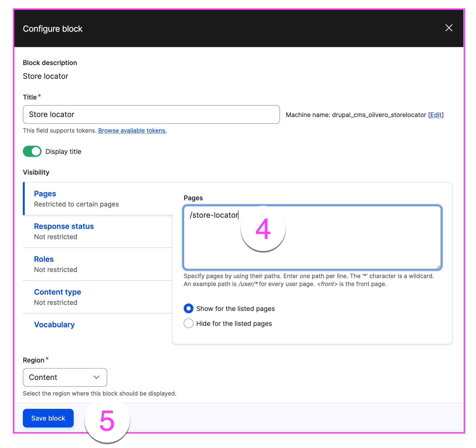Viewport: 476px width, 448px height.
Task: Click the Edit machine name link
Action: (x=436, y=115)
